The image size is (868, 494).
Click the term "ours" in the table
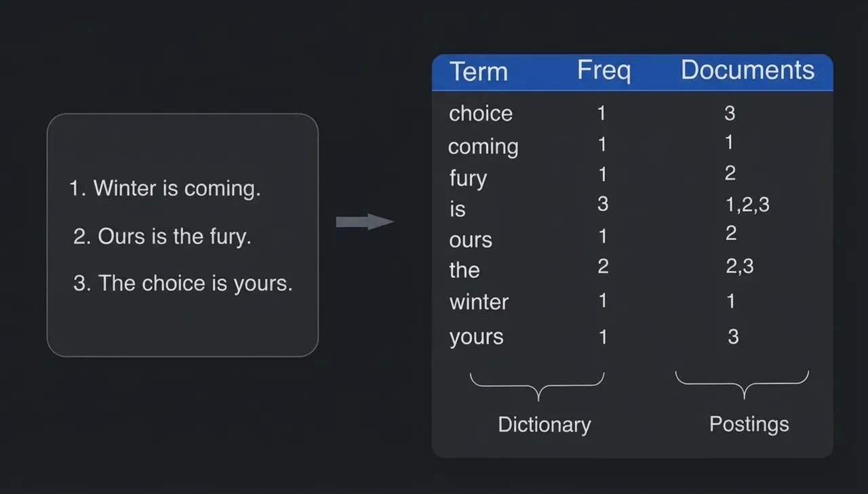coord(471,240)
